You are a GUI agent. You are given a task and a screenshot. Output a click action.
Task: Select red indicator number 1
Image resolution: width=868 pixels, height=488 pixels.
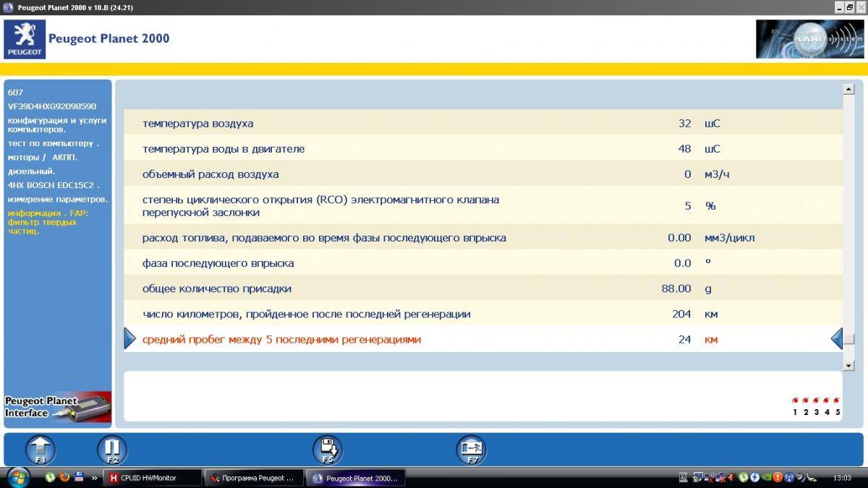pos(795,401)
